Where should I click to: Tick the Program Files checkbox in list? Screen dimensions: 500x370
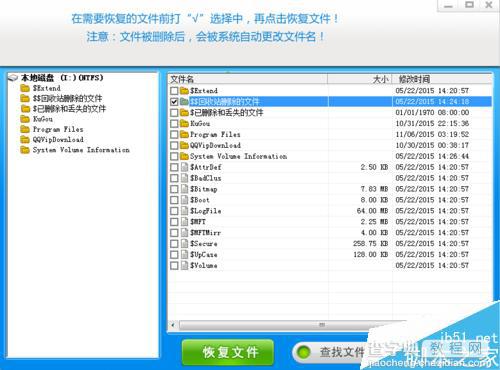(174, 134)
